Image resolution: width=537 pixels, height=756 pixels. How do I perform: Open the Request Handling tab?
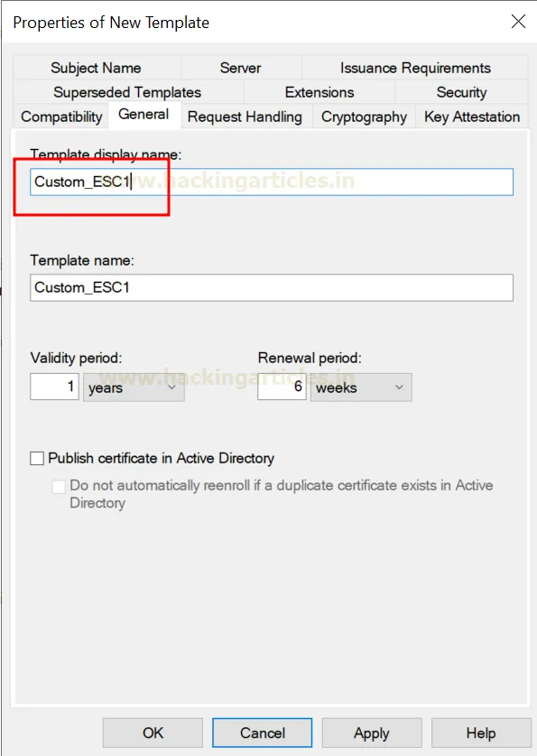point(245,117)
